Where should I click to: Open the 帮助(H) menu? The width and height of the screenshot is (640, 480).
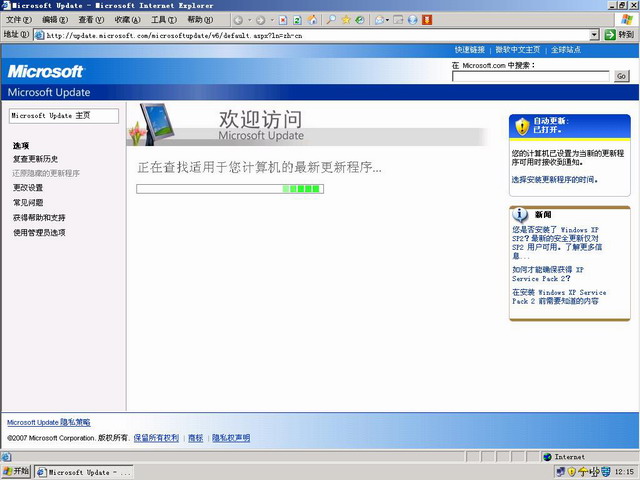point(200,20)
